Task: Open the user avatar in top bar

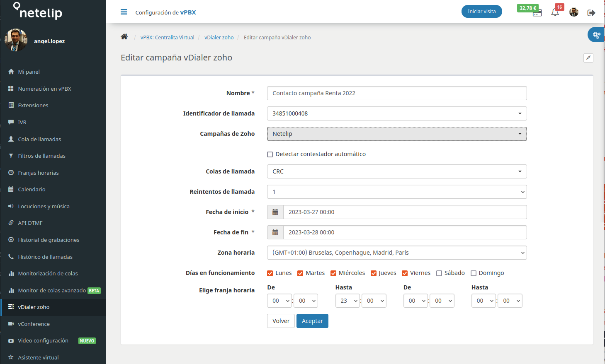Action: coord(574,12)
